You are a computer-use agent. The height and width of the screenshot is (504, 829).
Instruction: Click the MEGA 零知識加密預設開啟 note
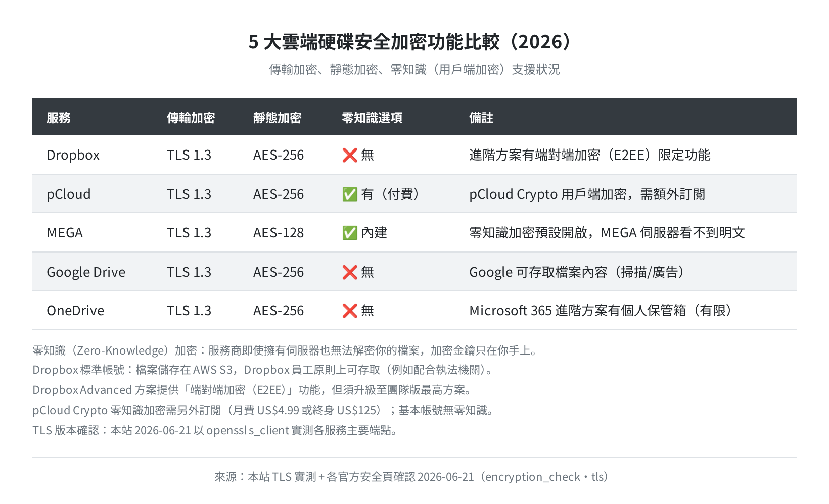(x=607, y=233)
